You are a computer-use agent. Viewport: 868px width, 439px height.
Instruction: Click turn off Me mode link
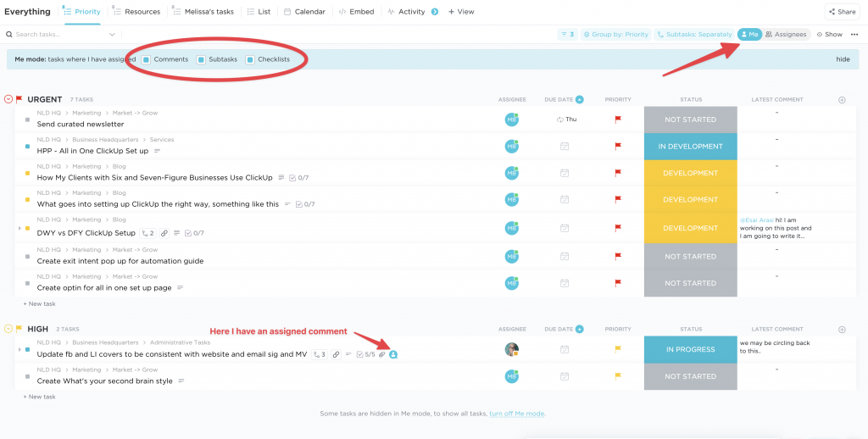pyautogui.click(x=516, y=414)
